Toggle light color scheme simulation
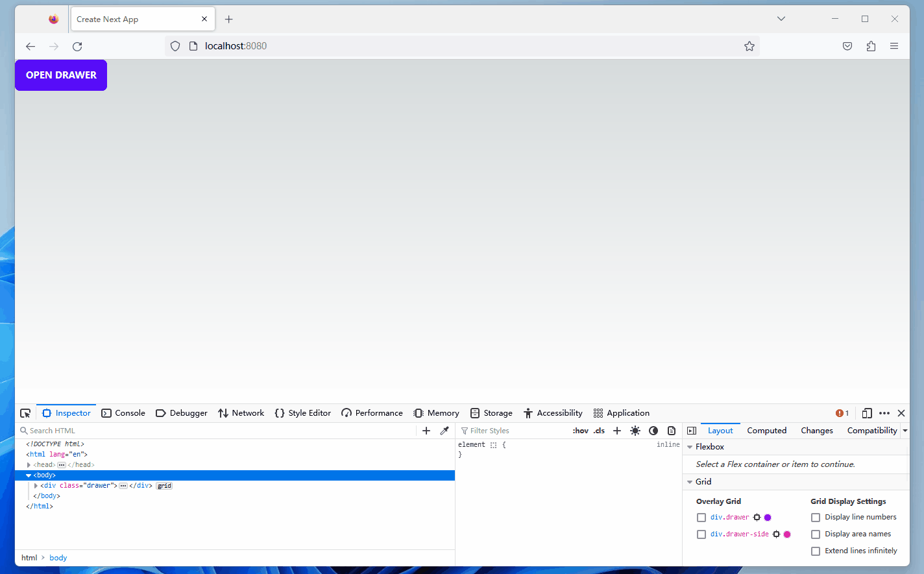Screen dimensions: 924x574 tap(635, 430)
